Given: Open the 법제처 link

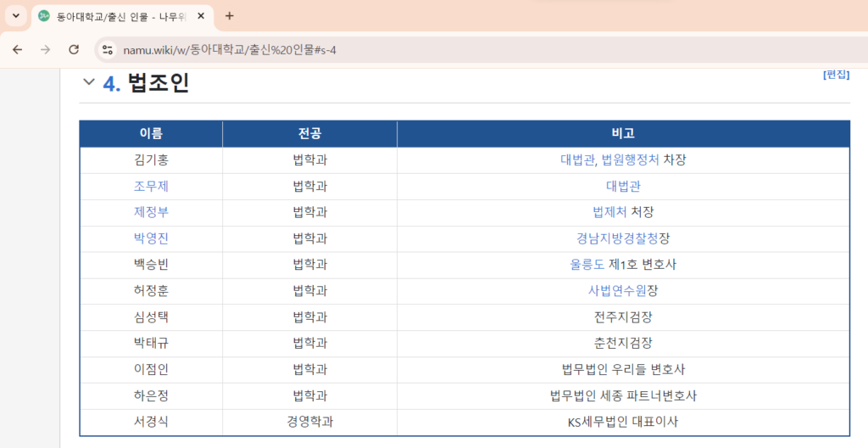Looking at the screenshot, I should 609,212.
